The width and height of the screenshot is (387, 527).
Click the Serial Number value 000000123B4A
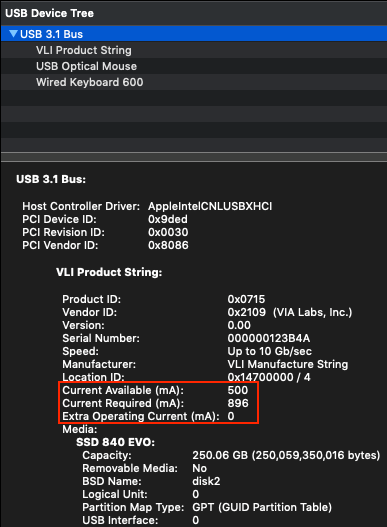coord(269,338)
